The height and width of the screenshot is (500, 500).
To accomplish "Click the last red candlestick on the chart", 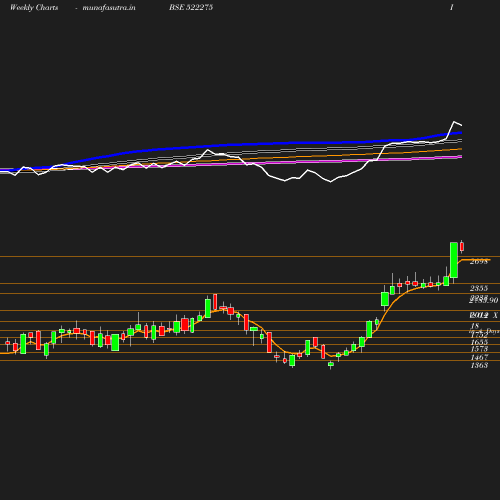I will tap(462, 247).
